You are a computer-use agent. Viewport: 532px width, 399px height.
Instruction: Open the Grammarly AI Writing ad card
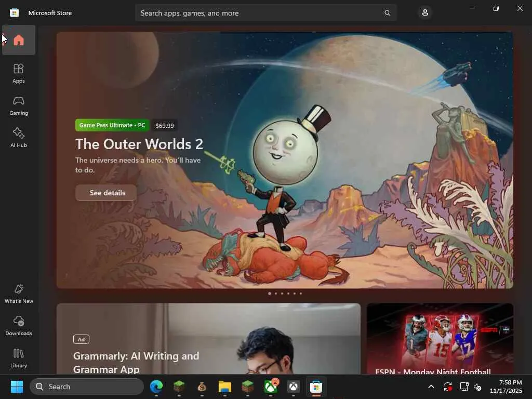pos(208,339)
